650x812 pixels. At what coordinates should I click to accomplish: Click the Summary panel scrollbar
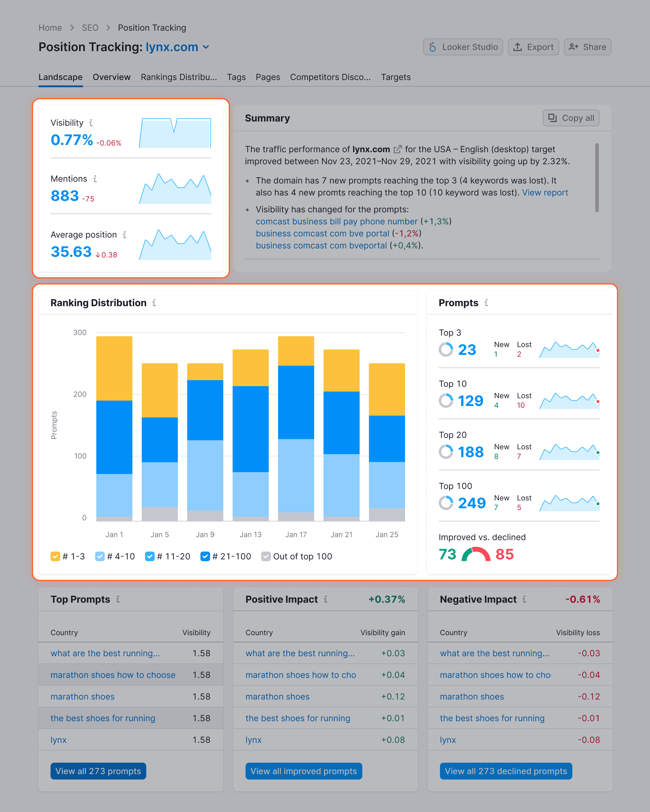click(597, 177)
